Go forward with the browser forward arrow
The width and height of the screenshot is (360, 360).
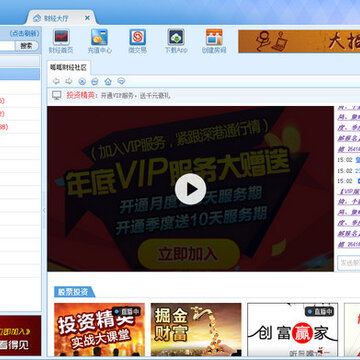coord(69,81)
